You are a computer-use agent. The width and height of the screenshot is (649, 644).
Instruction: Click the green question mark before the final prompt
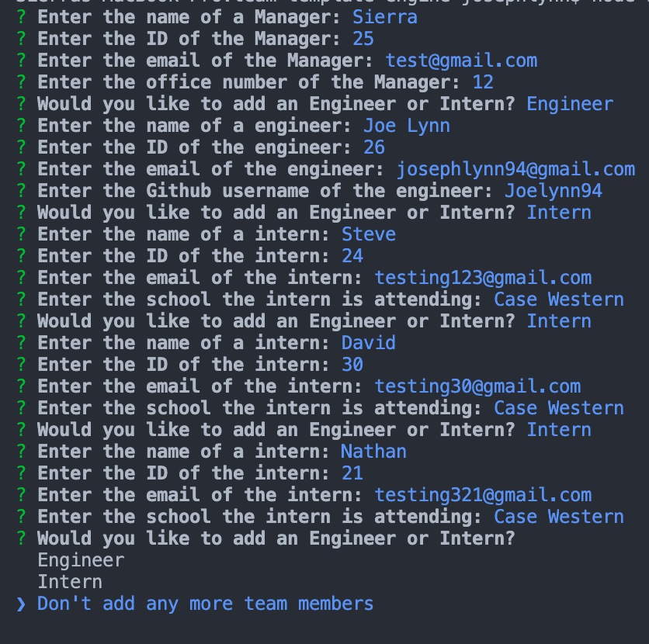21,538
